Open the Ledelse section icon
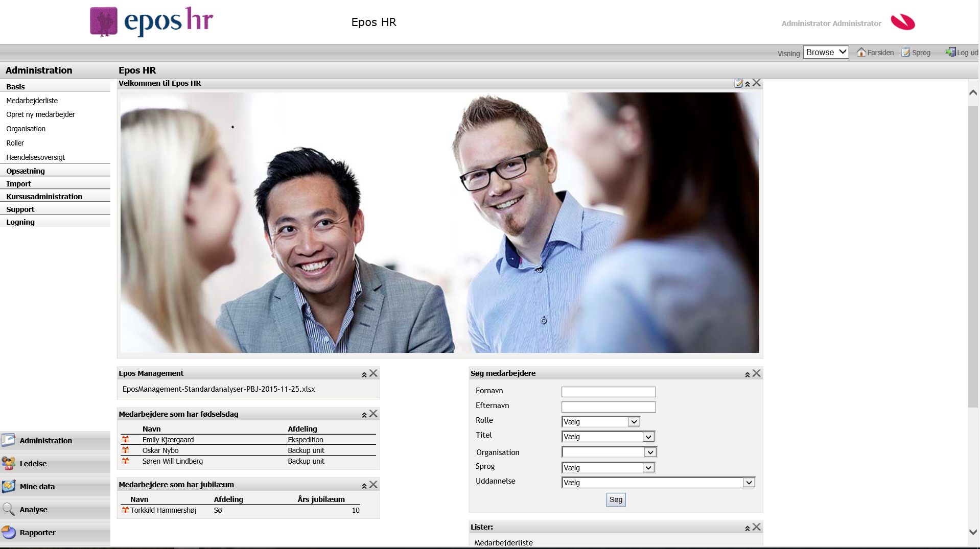The image size is (980, 549). pyautogui.click(x=9, y=463)
